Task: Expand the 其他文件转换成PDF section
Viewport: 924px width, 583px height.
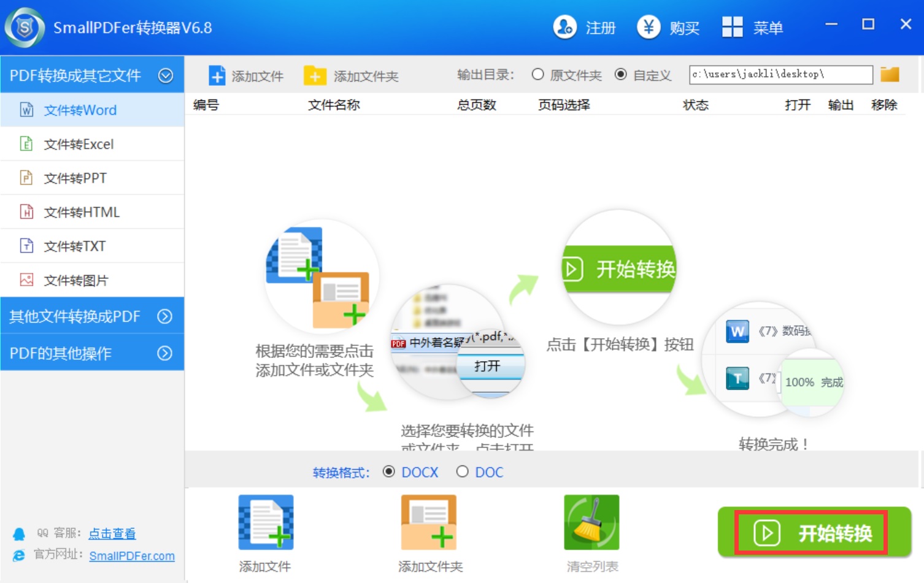Action: point(92,316)
